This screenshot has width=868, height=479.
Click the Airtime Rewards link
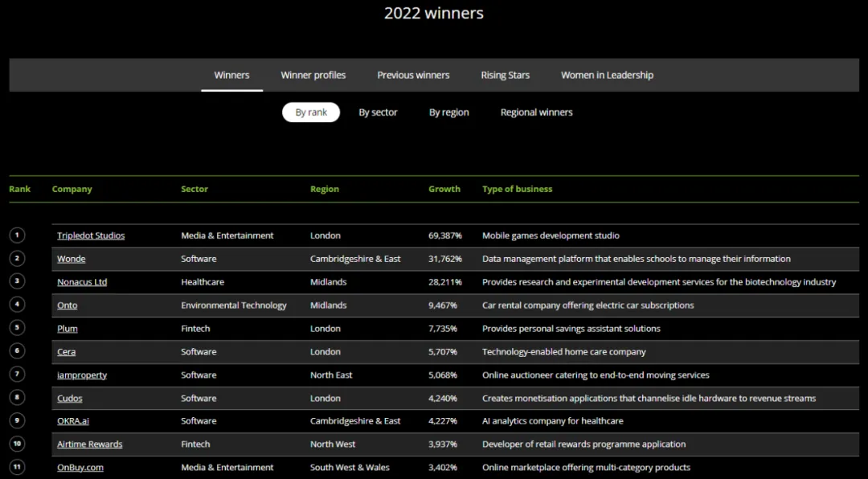click(90, 444)
